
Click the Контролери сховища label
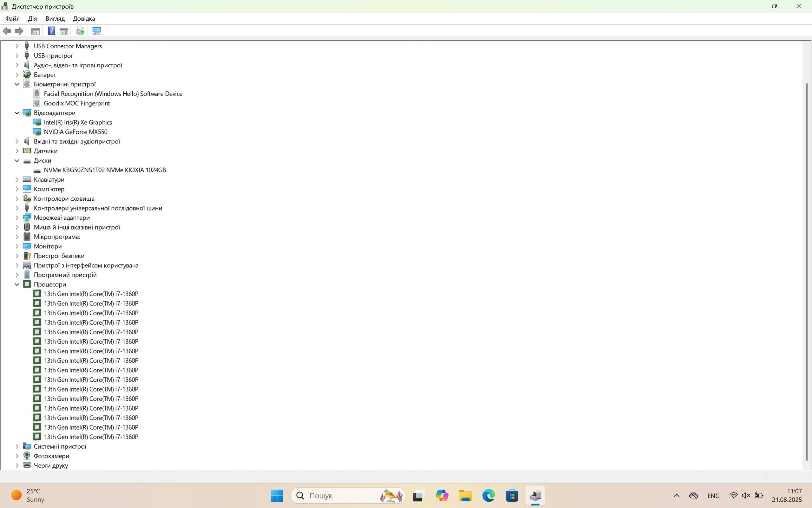point(64,198)
